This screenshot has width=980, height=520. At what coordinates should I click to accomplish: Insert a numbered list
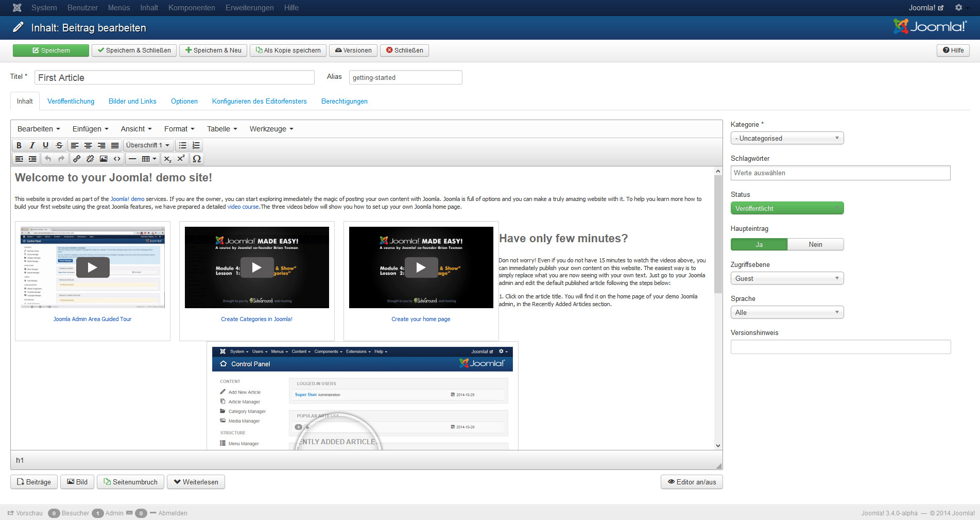(196, 145)
